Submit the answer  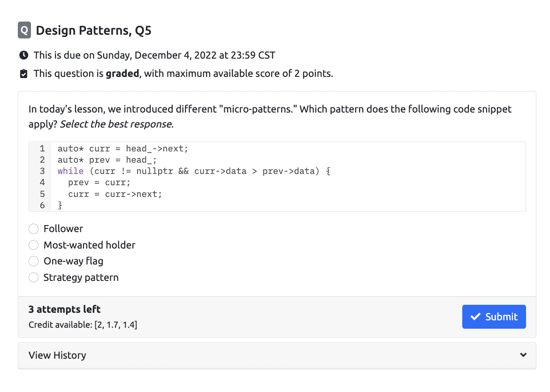coord(494,317)
